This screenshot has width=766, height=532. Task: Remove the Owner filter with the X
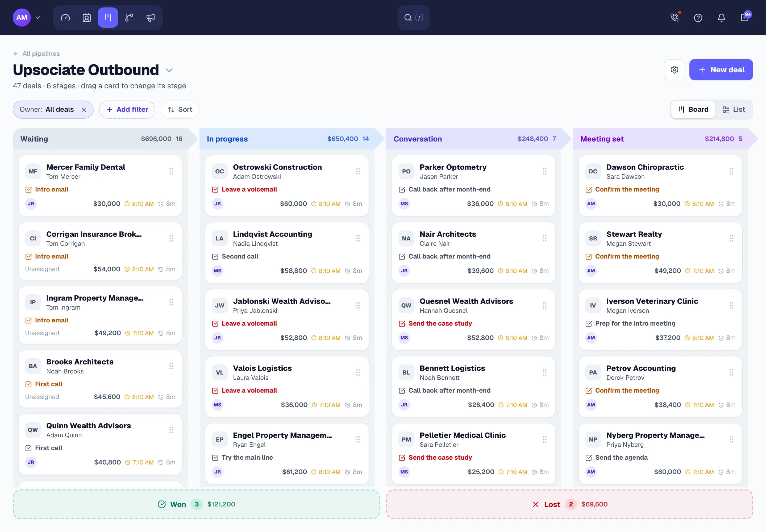[x=84, y=110]
